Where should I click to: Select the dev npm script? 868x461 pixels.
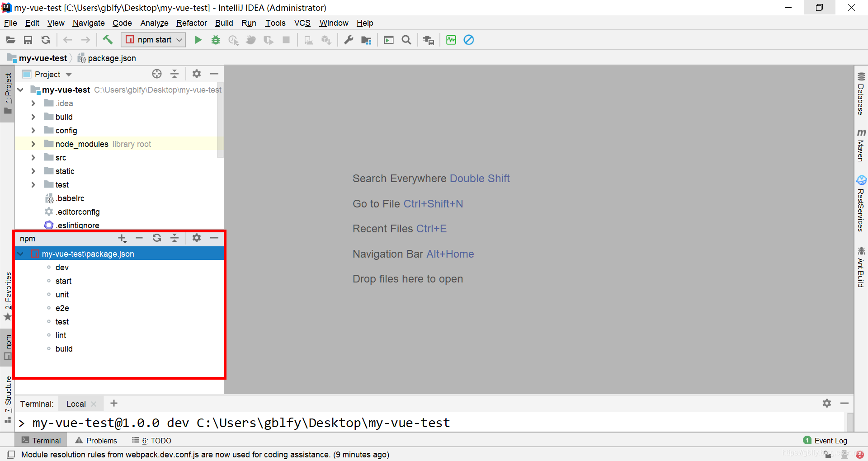62,268
